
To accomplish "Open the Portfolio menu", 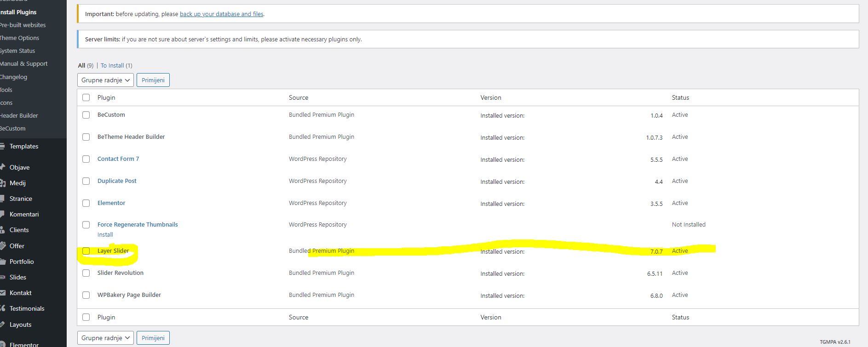I will point(22,262).
